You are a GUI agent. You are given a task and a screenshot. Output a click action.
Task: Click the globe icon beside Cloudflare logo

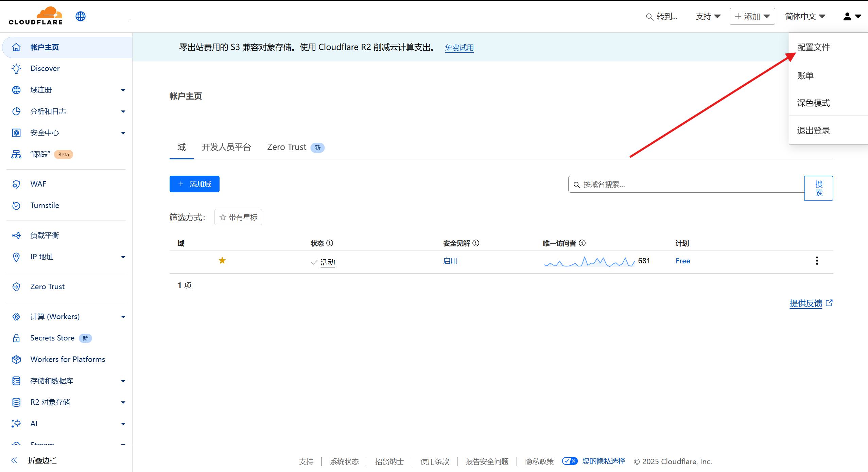coord(81,16)
